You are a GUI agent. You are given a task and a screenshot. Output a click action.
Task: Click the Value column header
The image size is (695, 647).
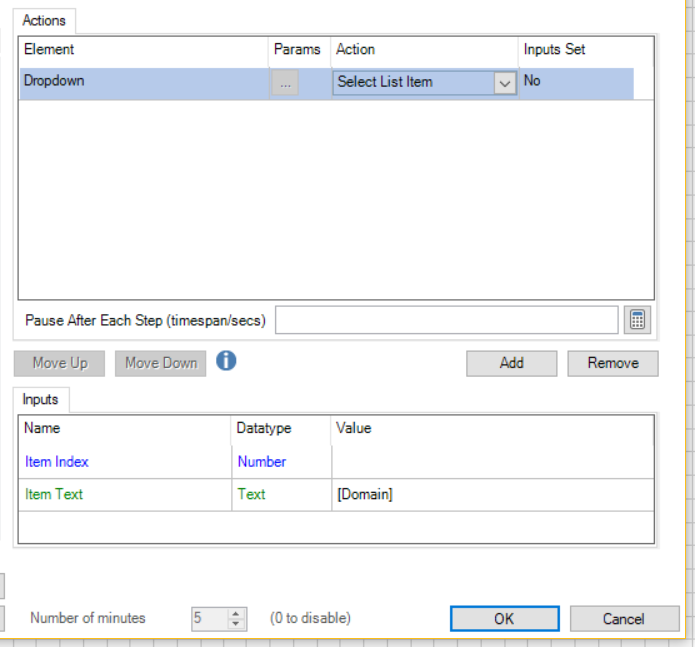click(492, 429)
